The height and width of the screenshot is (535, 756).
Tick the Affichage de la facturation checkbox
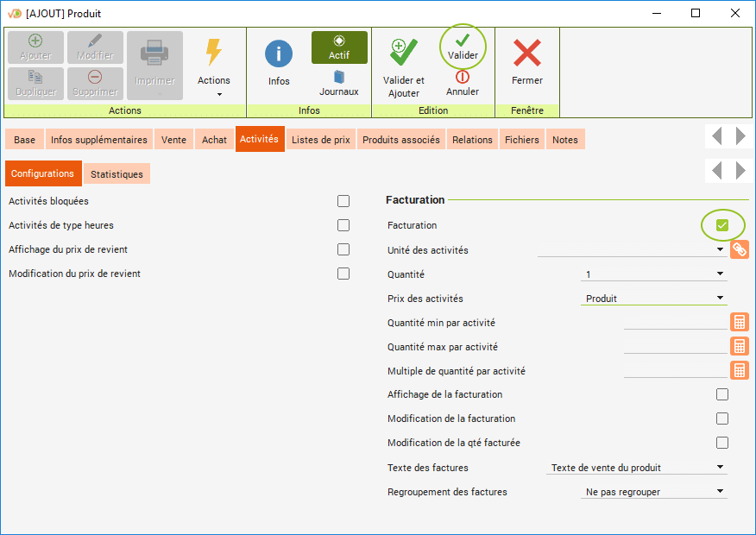point(722,394)
